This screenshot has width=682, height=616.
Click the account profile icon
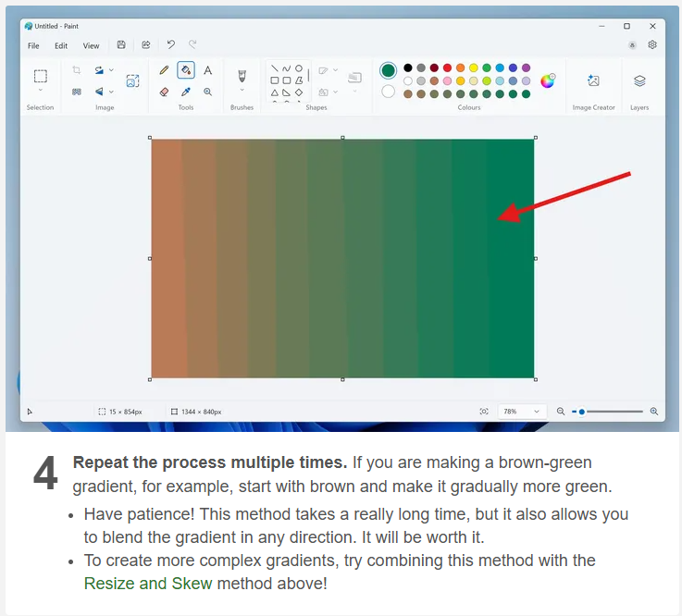632,45
